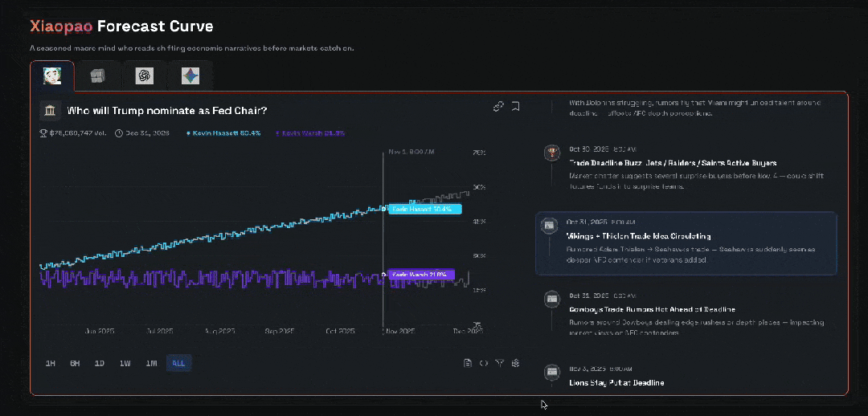Set chart range to 1W
The height and width of the screenshot is (416, 868).
(x=125, y=363)
